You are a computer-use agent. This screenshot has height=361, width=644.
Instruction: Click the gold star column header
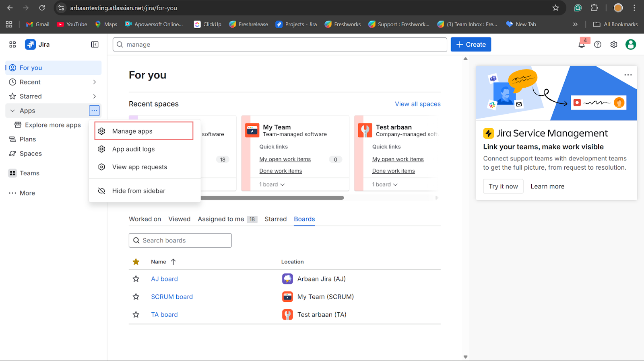[x=136, y=262]
